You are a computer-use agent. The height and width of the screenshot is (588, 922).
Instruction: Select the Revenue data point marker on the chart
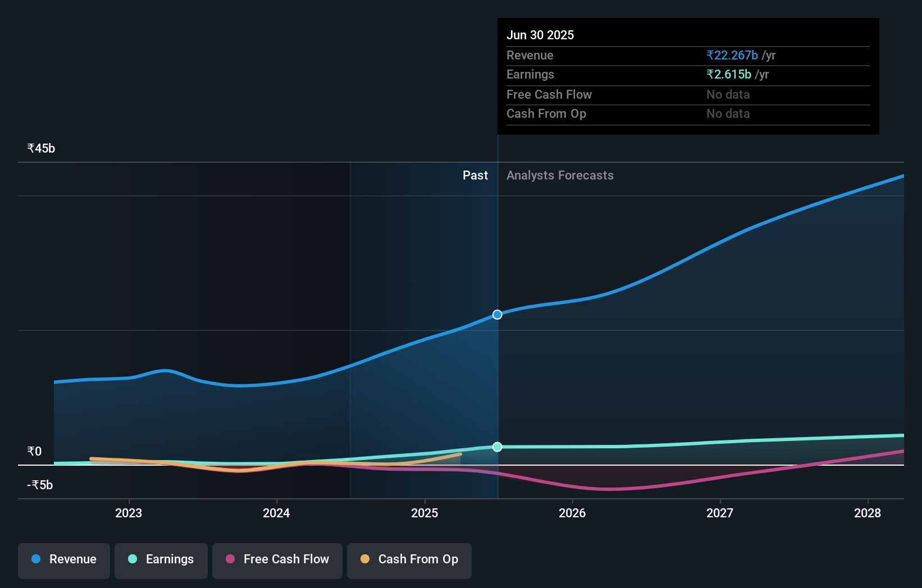[496, 314]
